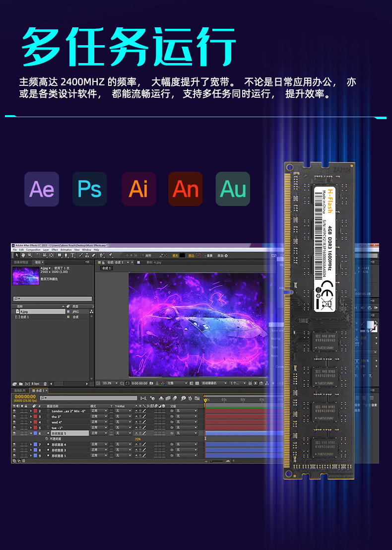The height and width of the screenshot is (550, 392).
Task: Select the Brush tool in the toolbar
Action: [x=81, y=255]
